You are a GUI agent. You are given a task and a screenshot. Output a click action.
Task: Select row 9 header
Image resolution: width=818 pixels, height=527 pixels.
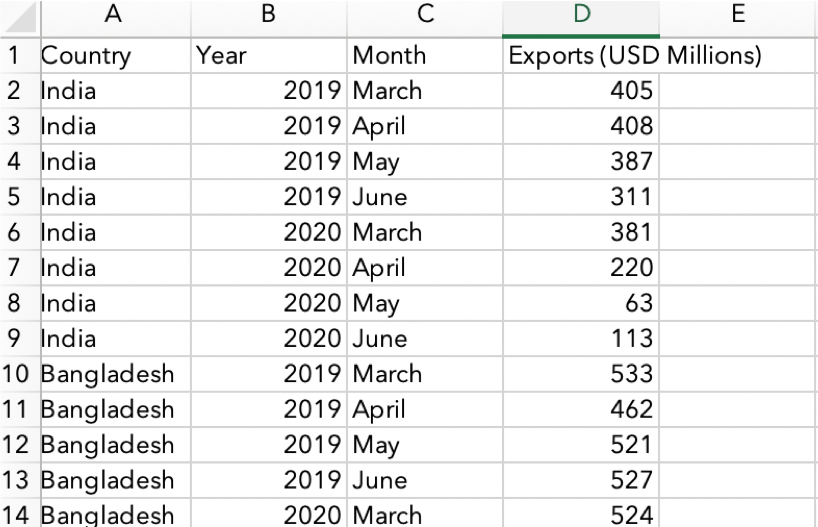pos(15,339)
